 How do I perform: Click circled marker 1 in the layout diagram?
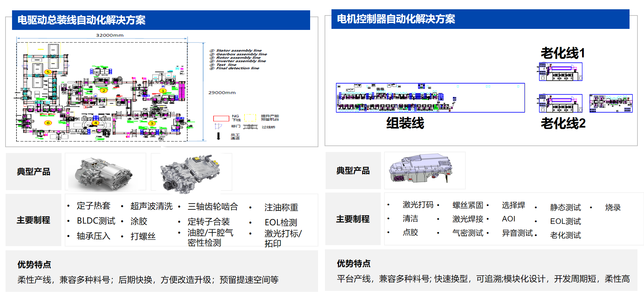click(163, 91)
